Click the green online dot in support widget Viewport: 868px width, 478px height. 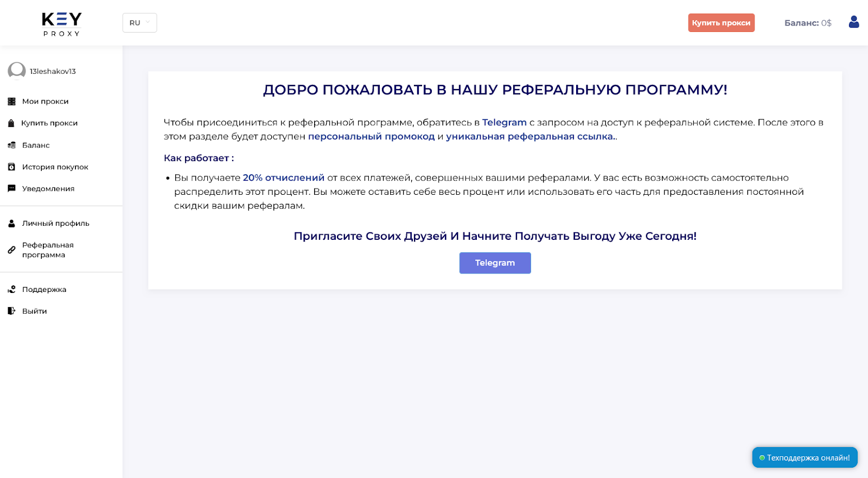click(762, 458)
